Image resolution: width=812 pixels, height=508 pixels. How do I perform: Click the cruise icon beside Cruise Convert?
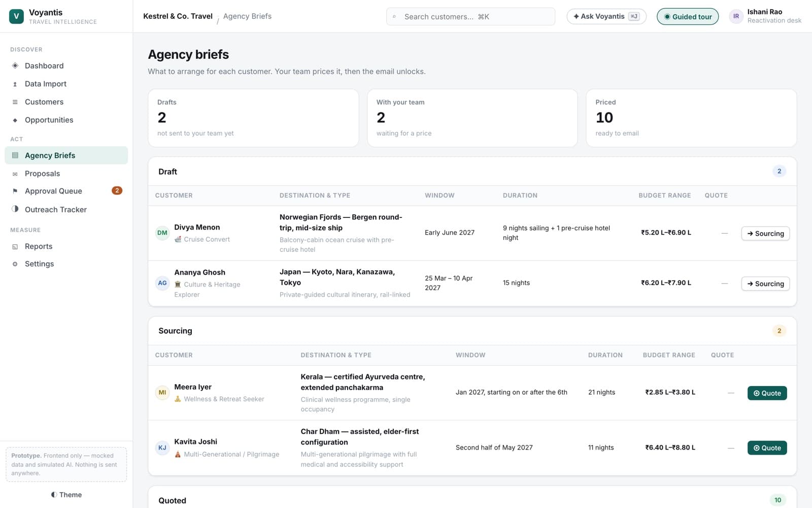[178, 239]
